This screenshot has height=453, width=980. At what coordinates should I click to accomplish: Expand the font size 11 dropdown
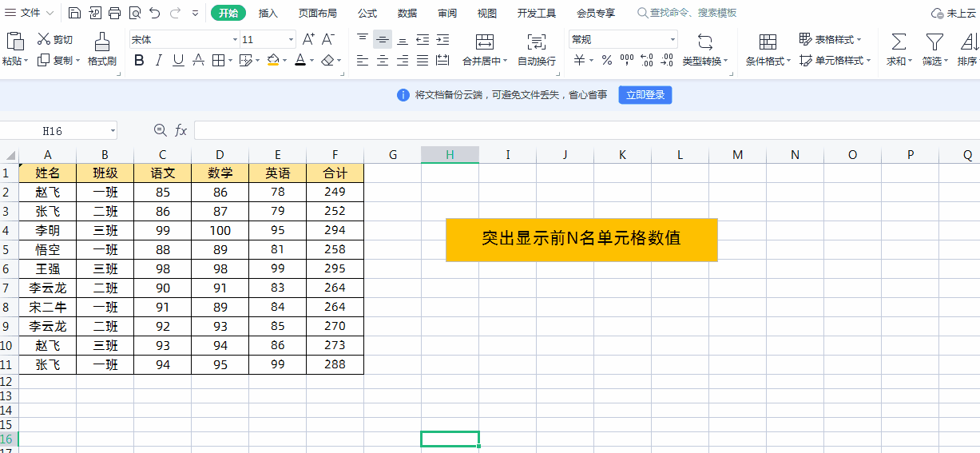[x=290, y=39]
